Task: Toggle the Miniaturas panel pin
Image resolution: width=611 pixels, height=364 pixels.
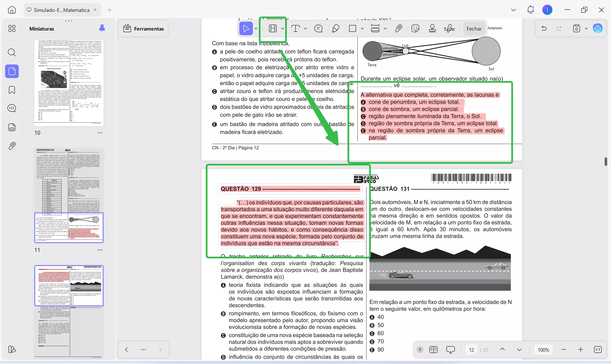Action: point(102,28)
